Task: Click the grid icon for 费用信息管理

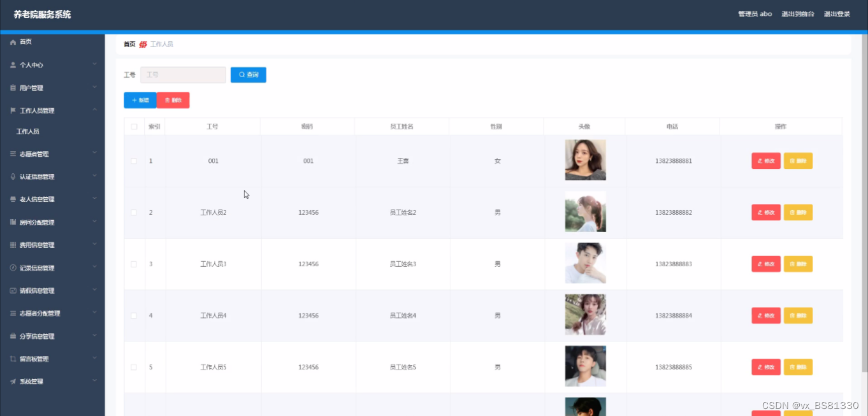Action: 13,245
